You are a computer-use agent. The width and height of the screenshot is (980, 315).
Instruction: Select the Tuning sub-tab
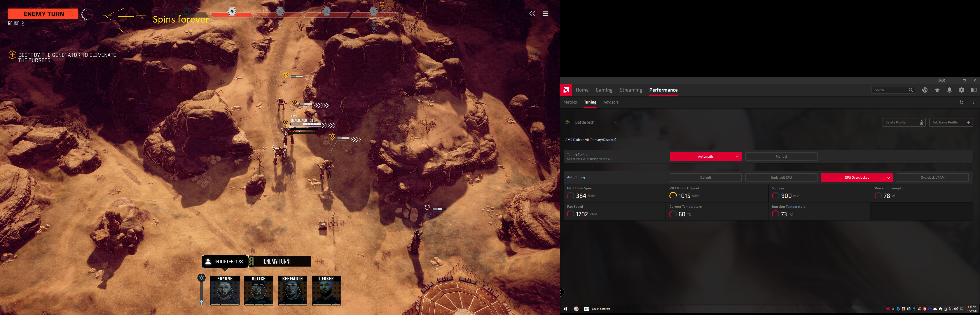[x=590, y=102]
